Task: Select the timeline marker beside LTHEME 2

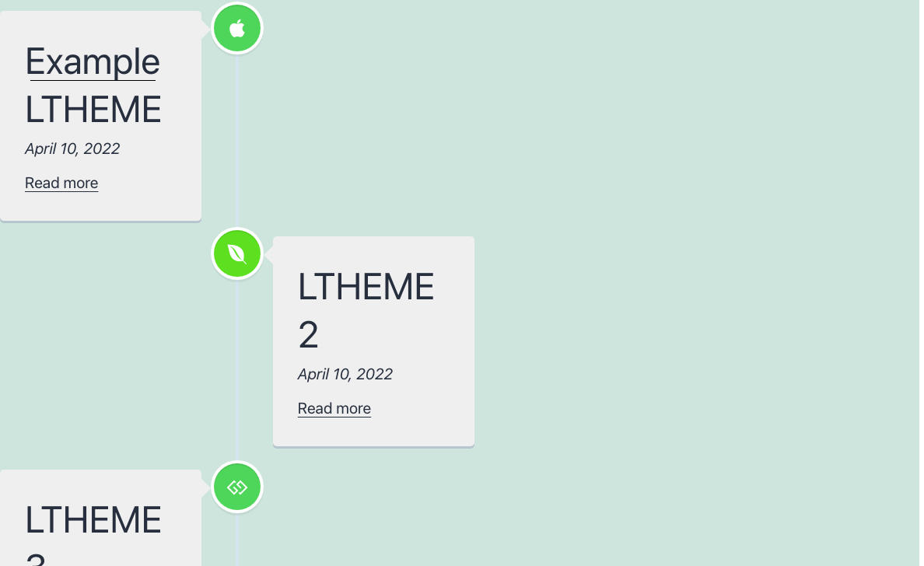Action: tap(236, 253)
